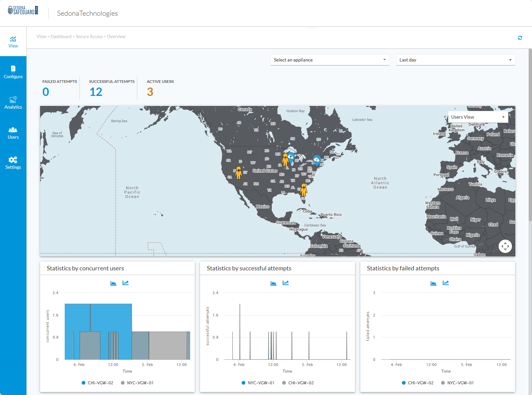Image resolution: width=532 pixels, height=395 pixels.
Task: Click the Dashboard breadcrumb link
Action: click(x=61, y=36)
